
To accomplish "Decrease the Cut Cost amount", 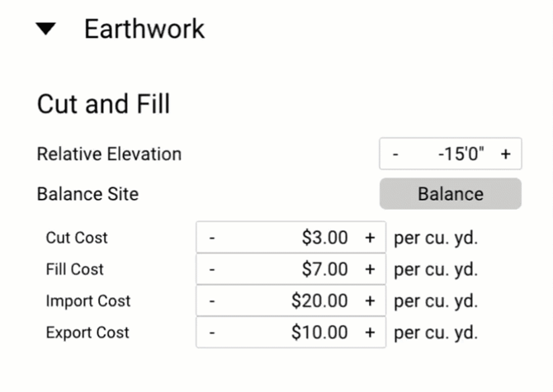I will 212,238.
